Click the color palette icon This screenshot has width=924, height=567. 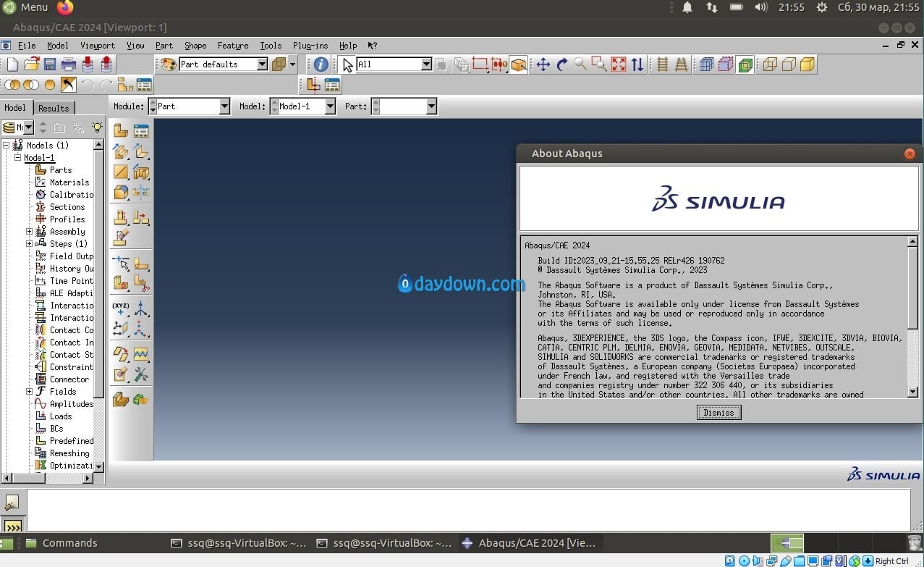(169, 64)
